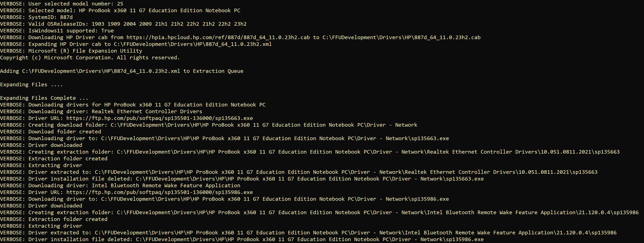Screen dimensions: 644x243
Task: Click the 'Downloading HP Driver cab from' line
Action: (x=240, y=37)
